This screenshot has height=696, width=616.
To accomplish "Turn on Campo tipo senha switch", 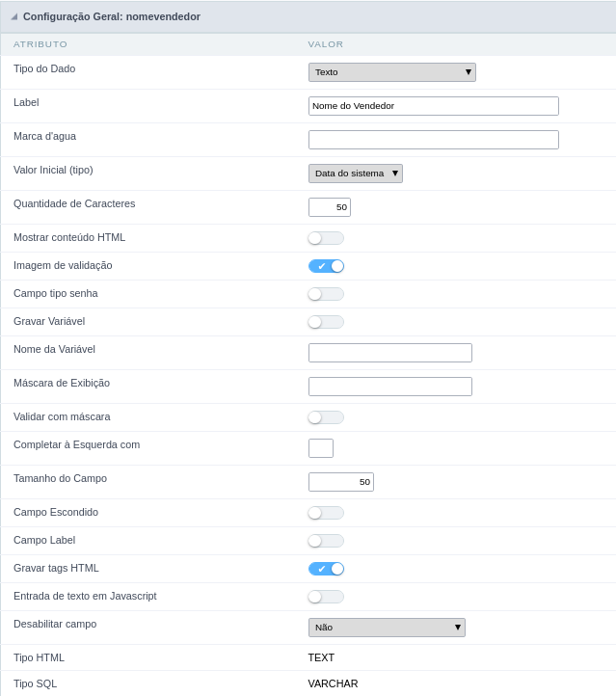I will [326, 294].
